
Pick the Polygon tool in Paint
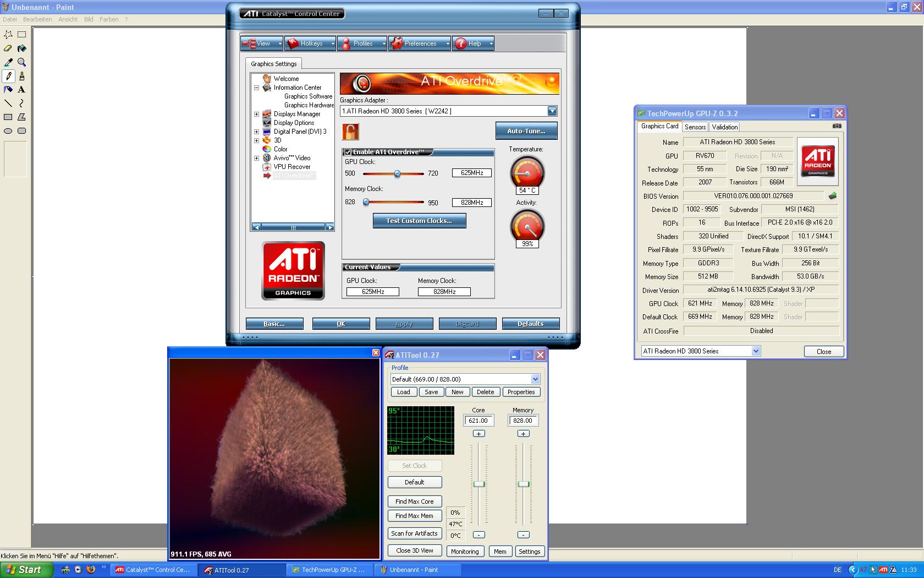click(22, 117)
